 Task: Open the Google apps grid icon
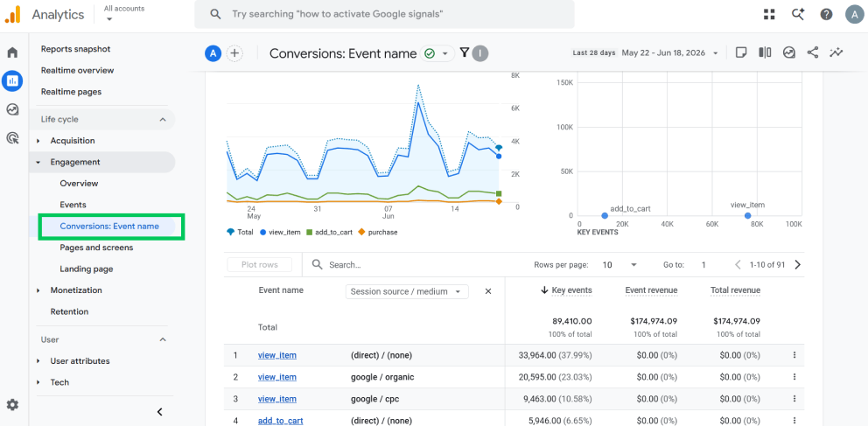pos(769,14)
